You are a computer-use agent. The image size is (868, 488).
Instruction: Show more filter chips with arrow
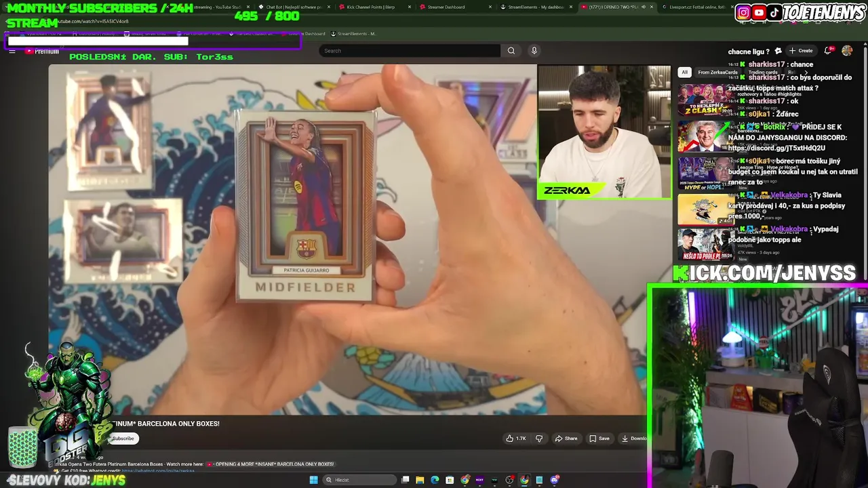tap(806, 73)
